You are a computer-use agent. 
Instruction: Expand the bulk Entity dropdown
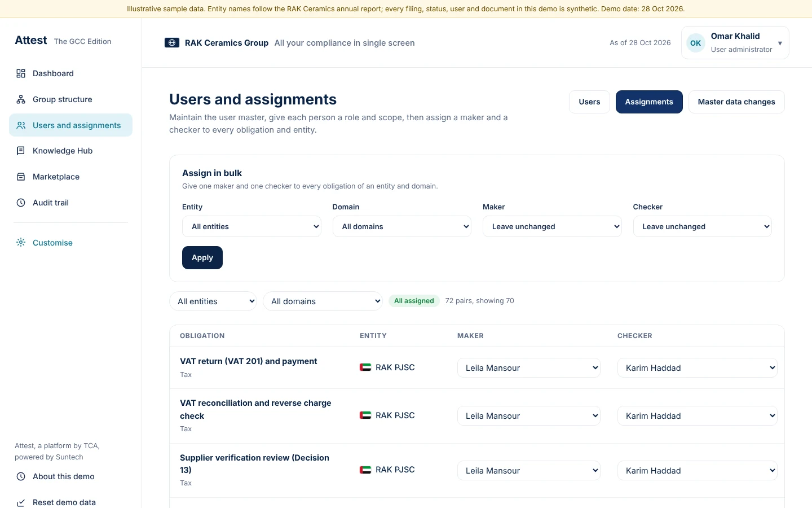click(x=251, y=226)
